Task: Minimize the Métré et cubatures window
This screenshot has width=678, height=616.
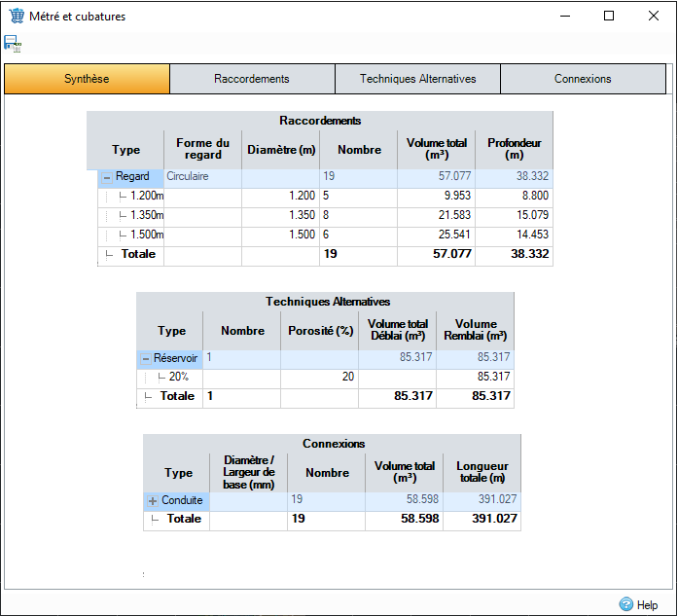Action: tap(565, 16)
